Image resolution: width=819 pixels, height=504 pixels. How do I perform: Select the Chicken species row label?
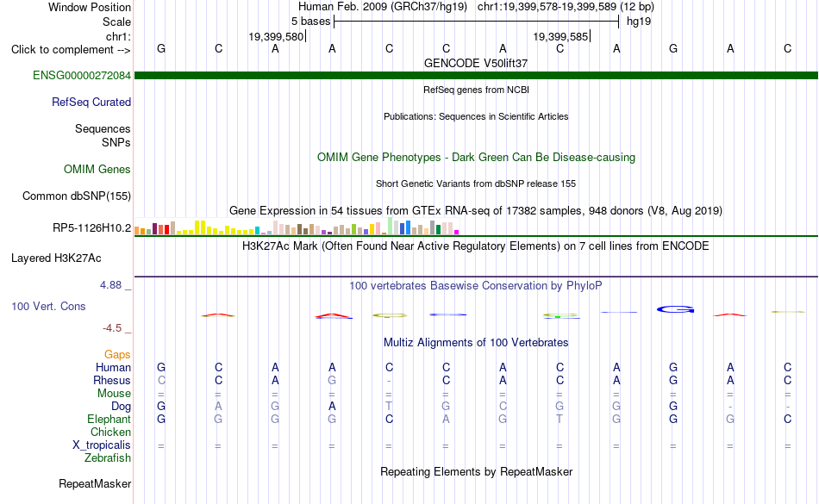point(110,432)
